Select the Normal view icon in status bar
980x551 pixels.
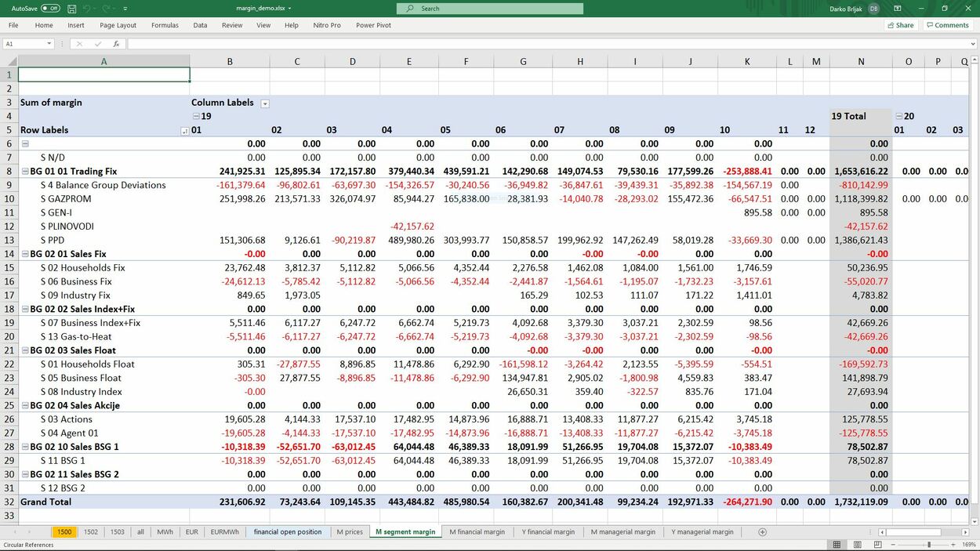pyautogui.click(x=837, y=544)
